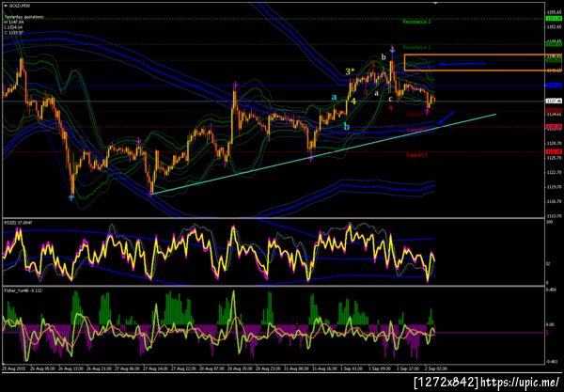This screenshot has width=564, height=392.
Task: Click the '28 Aug 15:00' time axis label
Action: tap(238, 368)
